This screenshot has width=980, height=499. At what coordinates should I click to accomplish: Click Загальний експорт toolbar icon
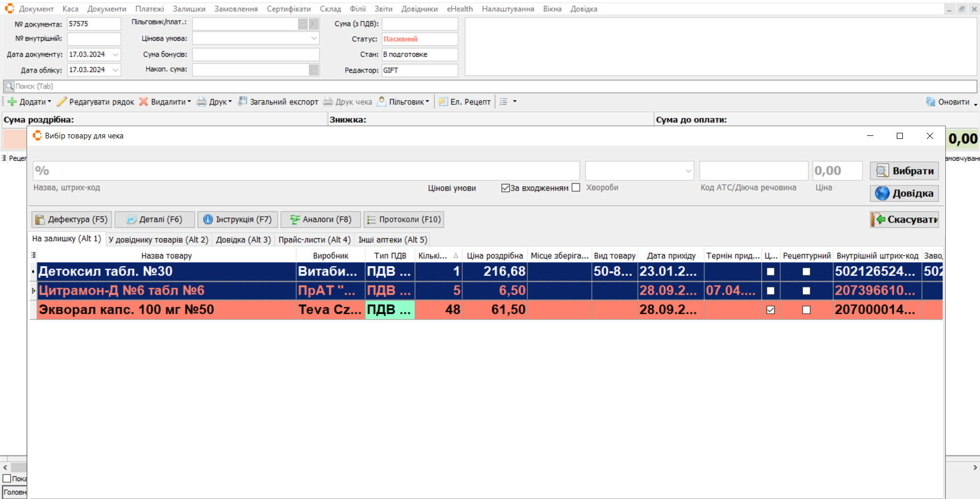pyautogui.click(x=243, y=102)
